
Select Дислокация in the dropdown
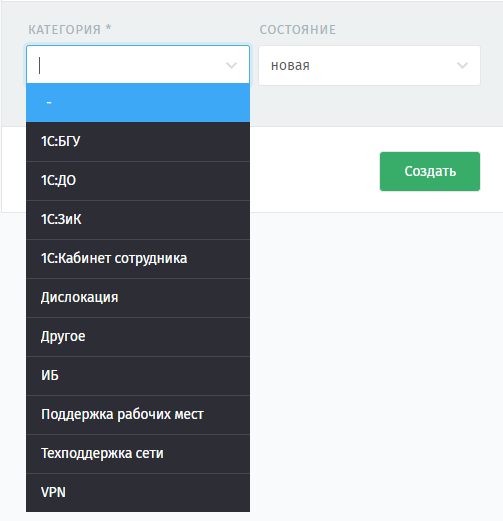(138, 298)
